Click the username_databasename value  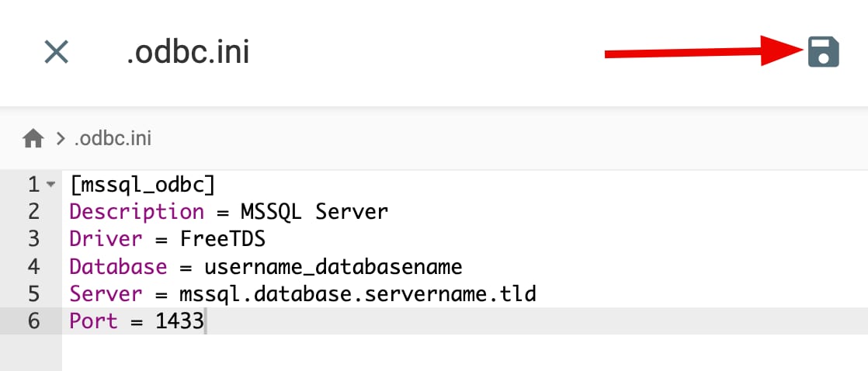click(333, 266)
